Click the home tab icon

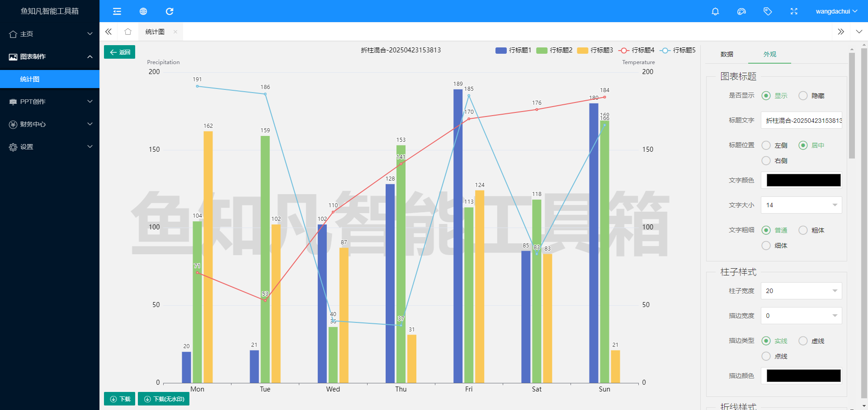pos(128,32)
